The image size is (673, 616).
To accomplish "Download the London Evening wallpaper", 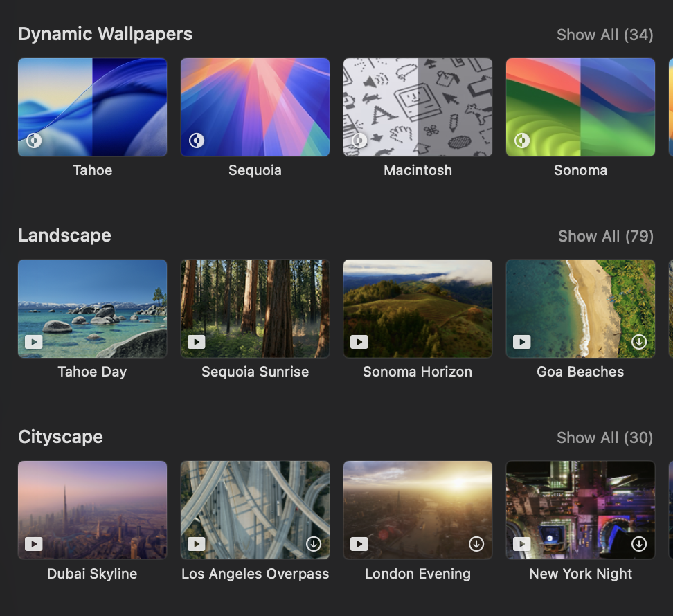I will pyautogui.click(x=476, y=544).
